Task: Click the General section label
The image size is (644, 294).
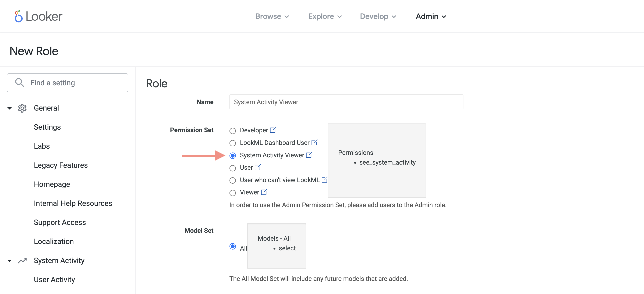Action: [46, 108]
